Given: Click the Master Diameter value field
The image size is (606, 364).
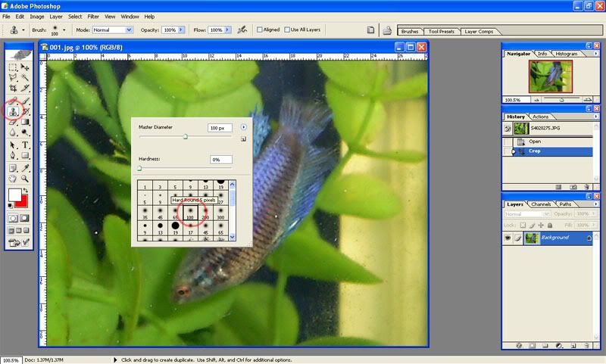Looking at the screenshot, I should point(220,128).
